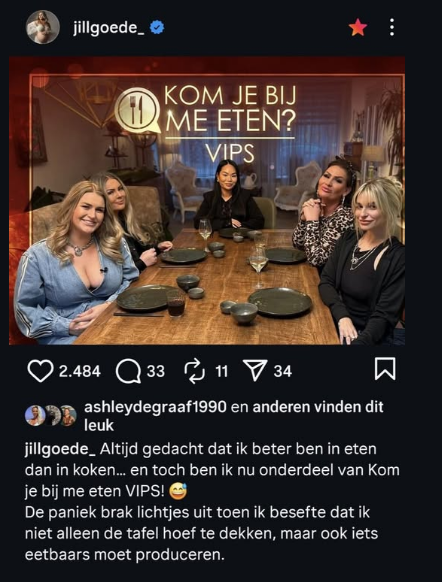This screenshot has width=442, height=582.
Task: Share post with paper plane icon
Action: 255,370
